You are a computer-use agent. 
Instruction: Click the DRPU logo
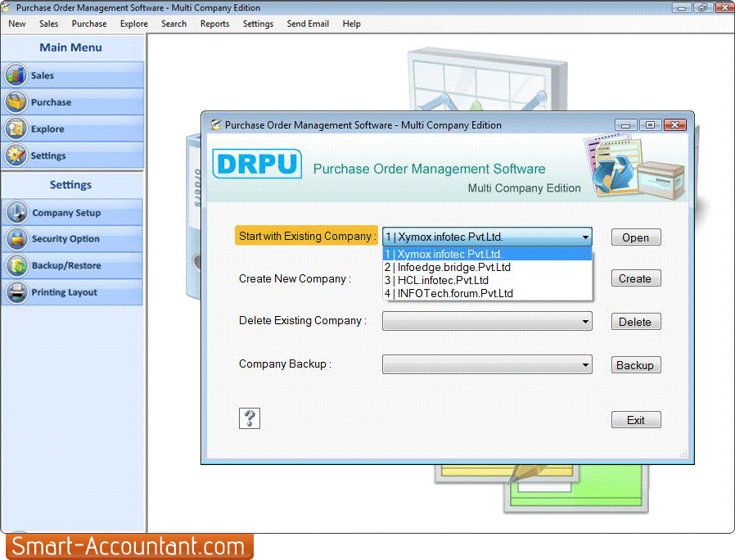click(257, 164)
